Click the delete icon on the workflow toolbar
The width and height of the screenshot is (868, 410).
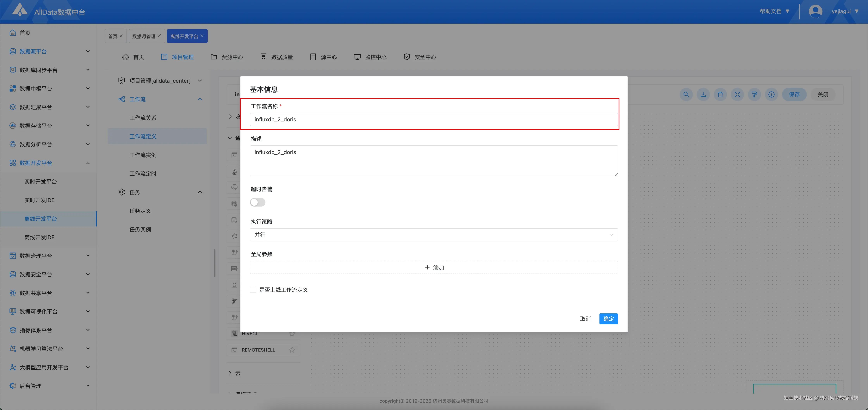[x=720, y=95]
